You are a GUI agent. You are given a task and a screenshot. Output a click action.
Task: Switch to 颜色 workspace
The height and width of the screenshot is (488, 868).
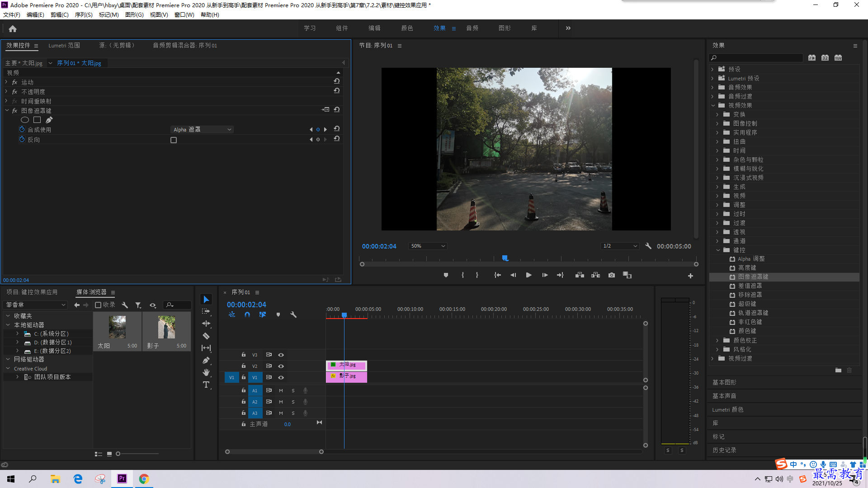click(407, 28)
